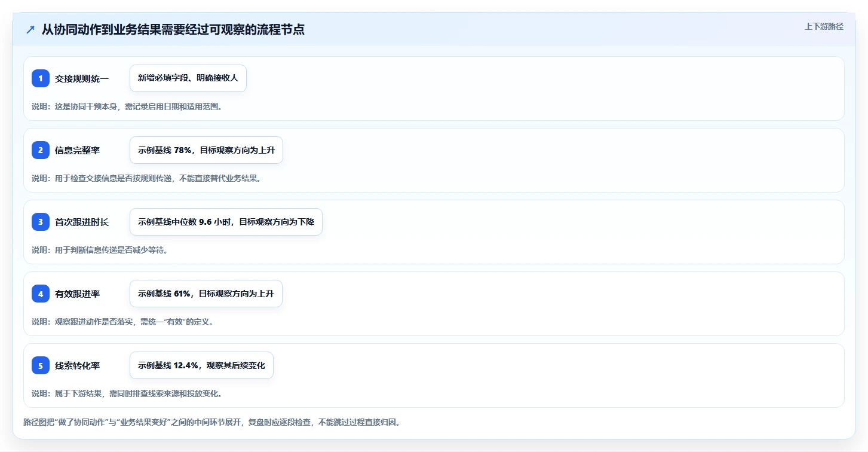The height and width of the screenshot is (452, 868).
Task: Click the note 用于检查交接信息是否按规则传递
Action: [x=146, y=178]
